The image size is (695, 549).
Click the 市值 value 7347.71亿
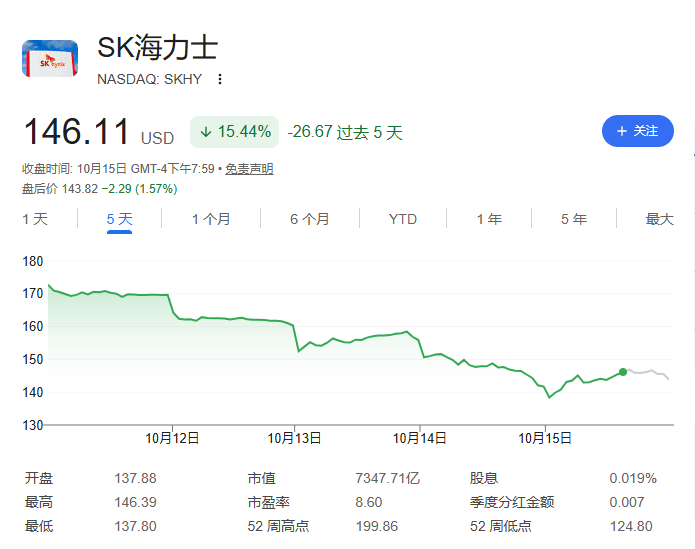(x=387, y=478)
